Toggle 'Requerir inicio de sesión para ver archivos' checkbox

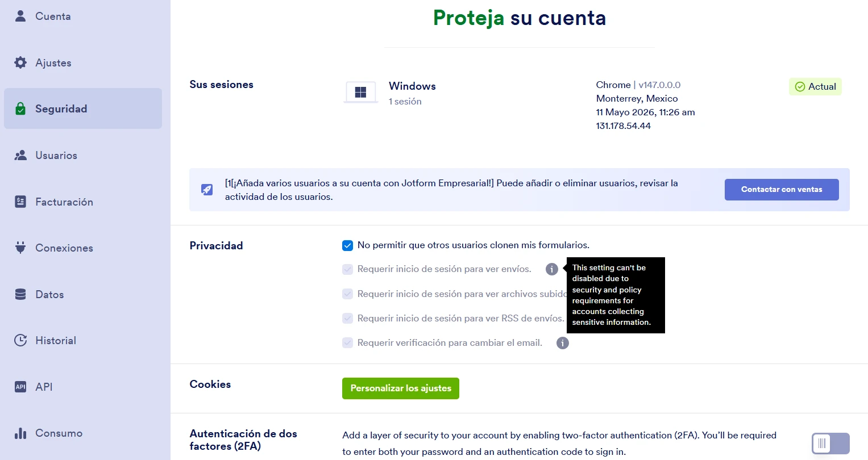(x=347, y=294)
